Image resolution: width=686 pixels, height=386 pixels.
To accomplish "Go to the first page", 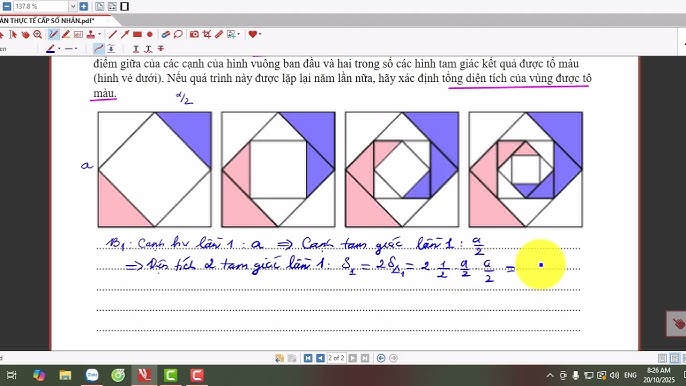I will tap(308, 358).
